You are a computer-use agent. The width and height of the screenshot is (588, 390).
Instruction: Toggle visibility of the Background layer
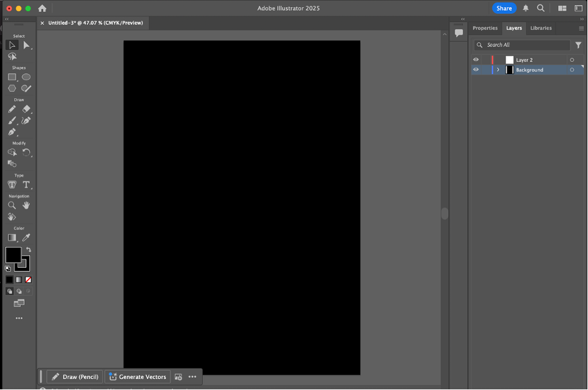point(475,70)
